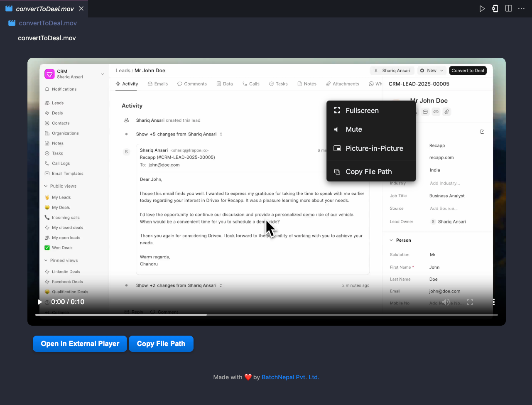This screenshot has width=532, height=405.
Task: Click the clapperboard file icon in the tab
Action: [x=9, y=9]
